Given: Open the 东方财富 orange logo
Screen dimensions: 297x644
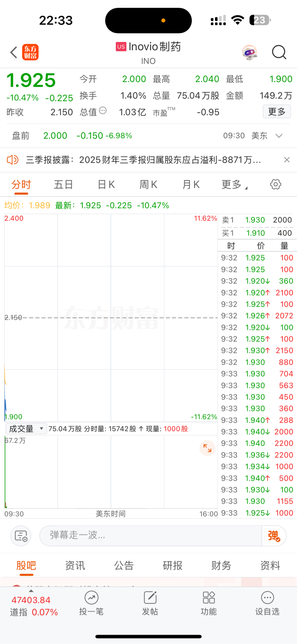Looking at the screenshot, I should click(31, 52).
